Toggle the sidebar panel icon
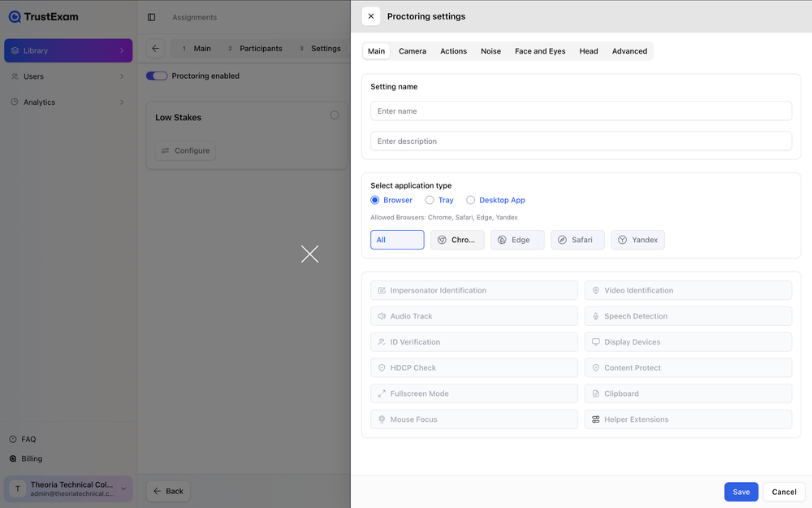Screen dimensions: 812x508 point(151,17)
